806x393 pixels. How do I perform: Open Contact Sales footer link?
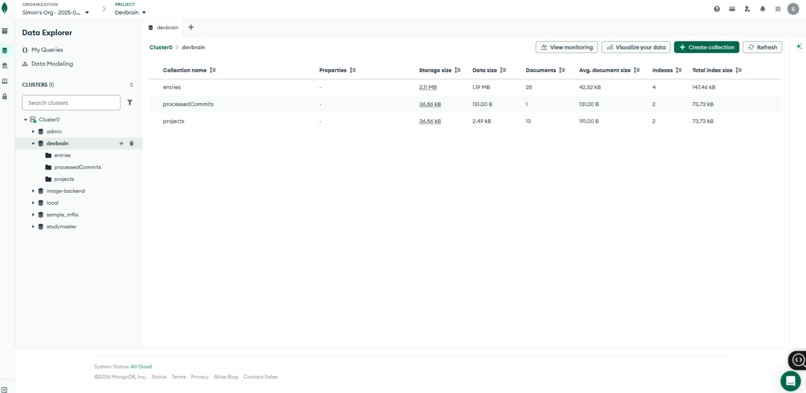click(x=260, y=377)
